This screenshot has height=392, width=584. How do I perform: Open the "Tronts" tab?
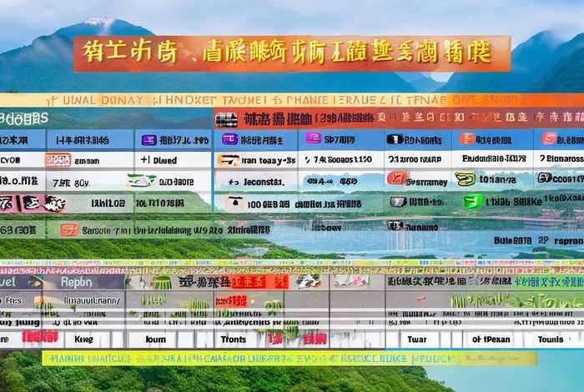234,339
